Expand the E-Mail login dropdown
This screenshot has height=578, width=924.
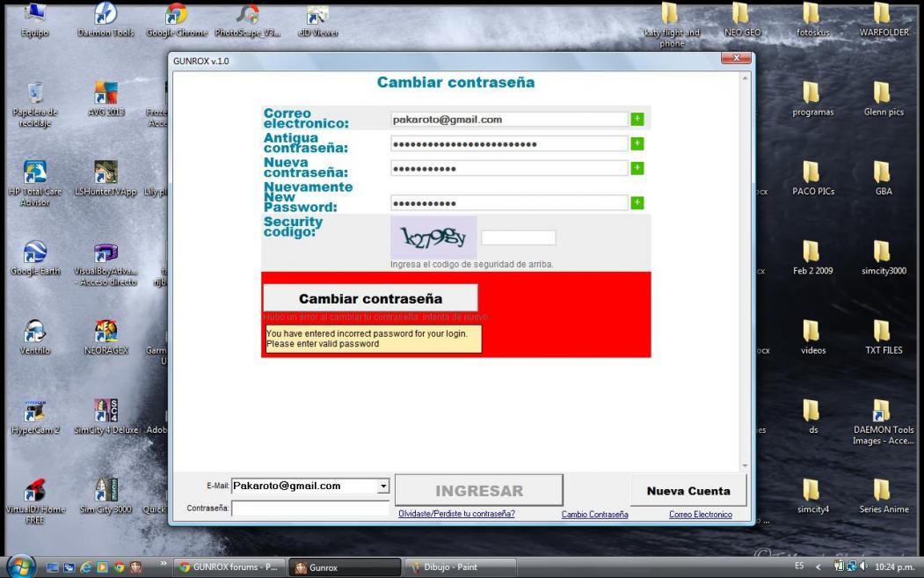coord(382,486)
